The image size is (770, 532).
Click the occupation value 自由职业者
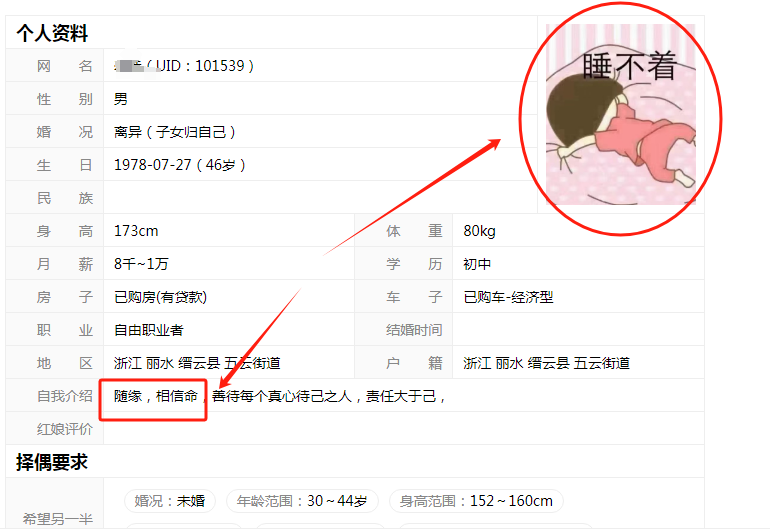coord(148,330)
